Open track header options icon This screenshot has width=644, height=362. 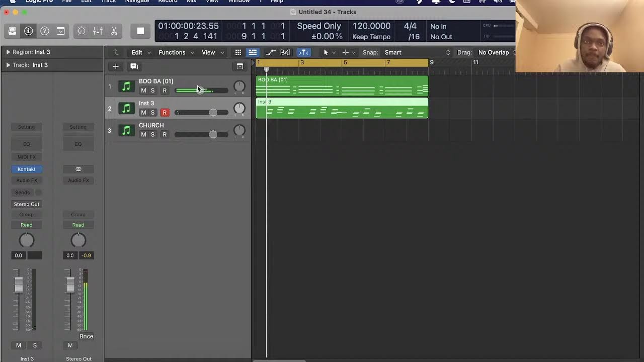click(x=240, y=66)
